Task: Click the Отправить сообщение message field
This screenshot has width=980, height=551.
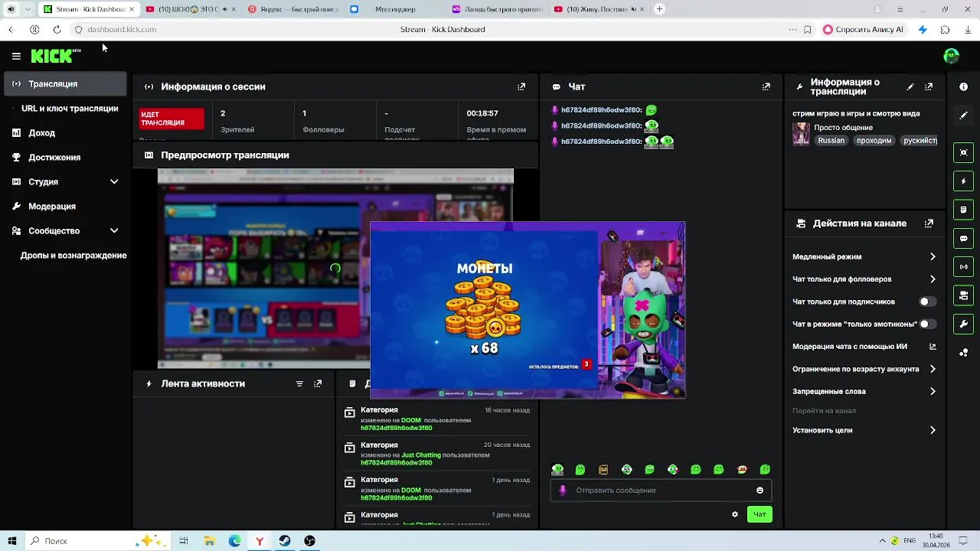Action: tap(660, 491)
